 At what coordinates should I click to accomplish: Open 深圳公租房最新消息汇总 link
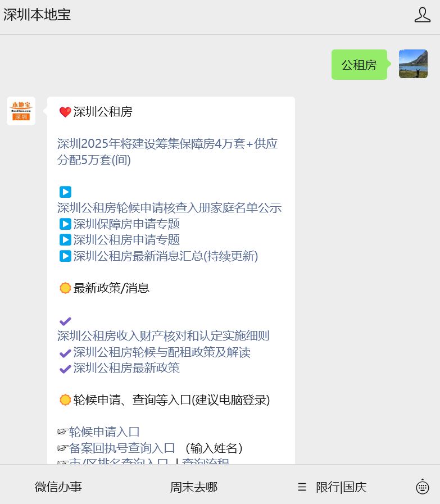pos(165,256)
